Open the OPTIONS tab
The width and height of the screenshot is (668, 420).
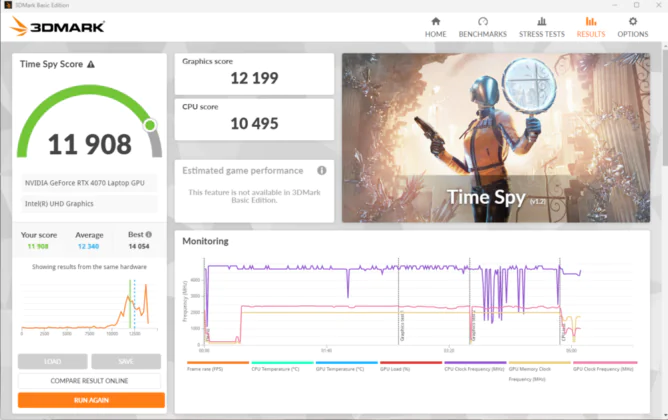[x=633, y=27]
